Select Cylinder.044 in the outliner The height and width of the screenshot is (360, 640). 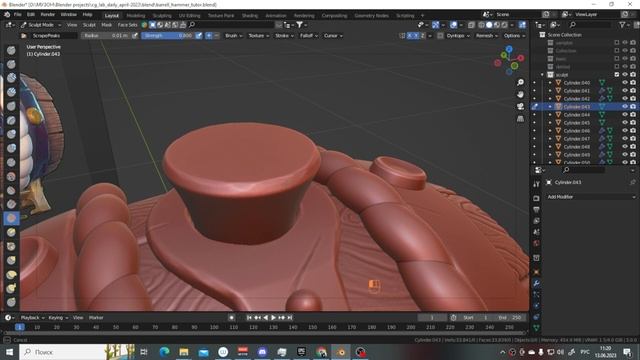pos(577,115)
